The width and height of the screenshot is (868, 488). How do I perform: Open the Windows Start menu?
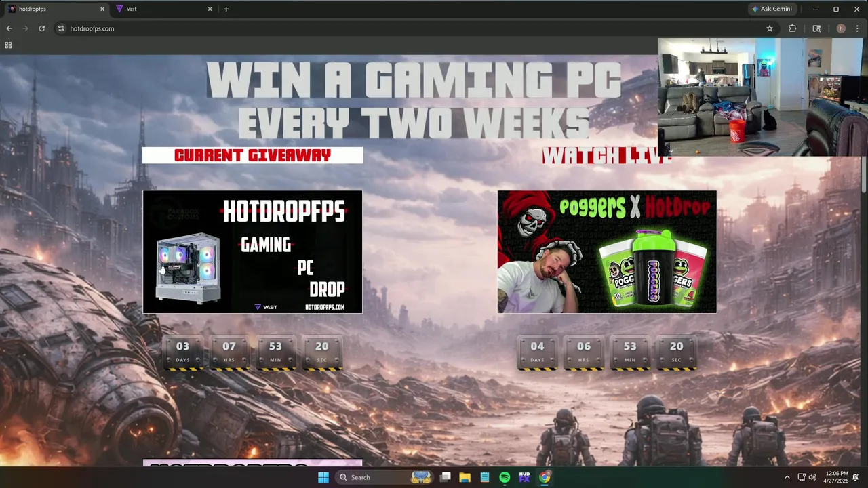(x=323, y=477)
